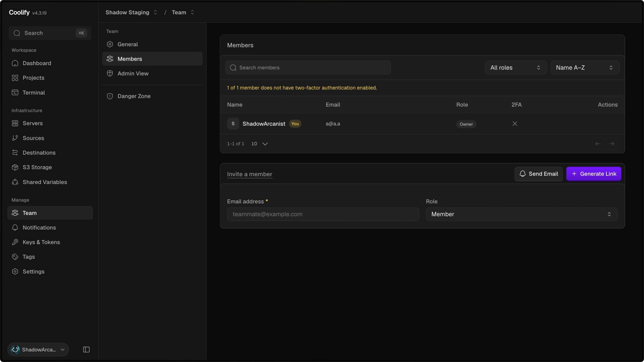Open Servers in the sidebar
This screenshot has height=362, width=644.
point(50,123)
